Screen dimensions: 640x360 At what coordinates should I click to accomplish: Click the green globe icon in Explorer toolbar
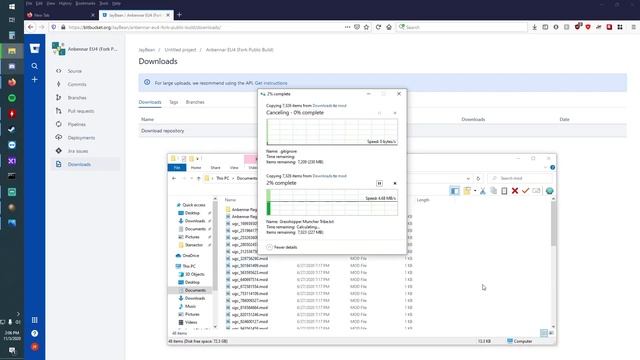click(549, 191)
